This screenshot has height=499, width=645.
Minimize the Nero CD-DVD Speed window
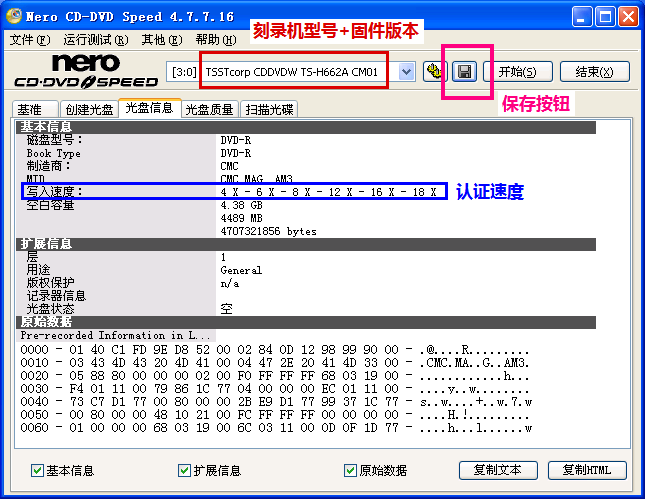pos(579,17)
